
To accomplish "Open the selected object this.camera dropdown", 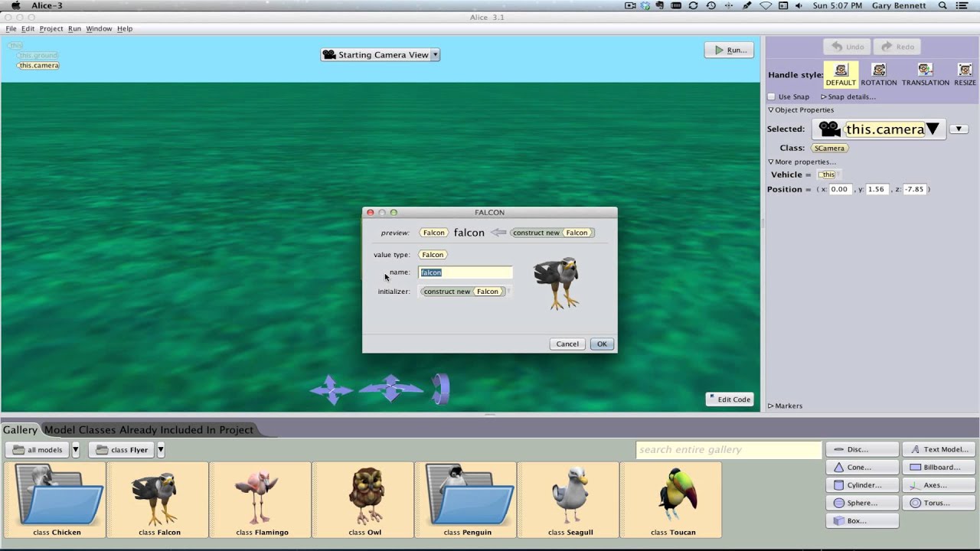I will 878,129.
